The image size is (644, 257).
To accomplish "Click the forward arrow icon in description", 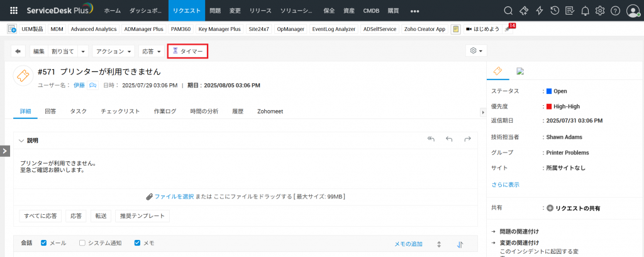I will (x=467, y=139).
